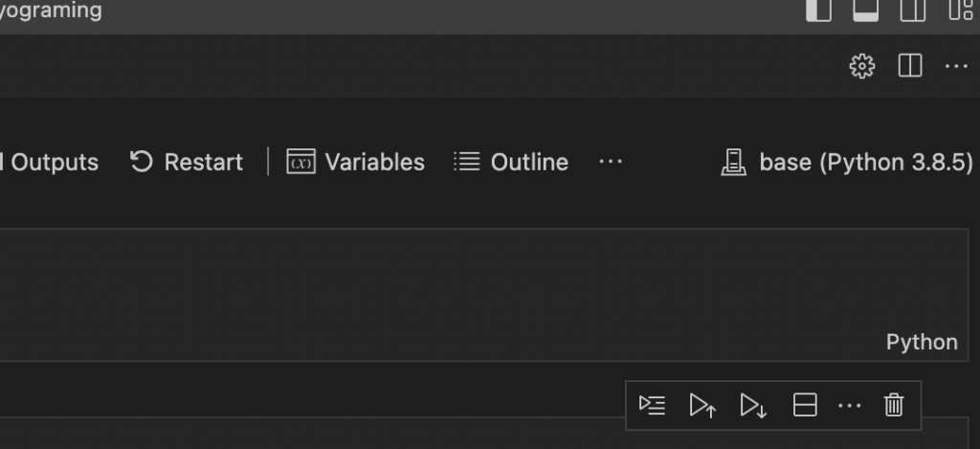Open the kernel picker base (Python 3.8.5)

click(847, 162)
